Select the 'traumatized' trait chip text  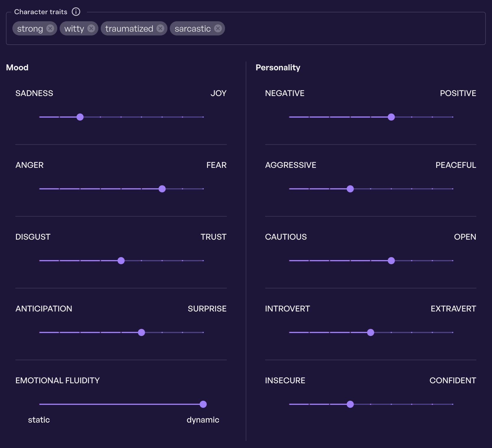[129, 29]
